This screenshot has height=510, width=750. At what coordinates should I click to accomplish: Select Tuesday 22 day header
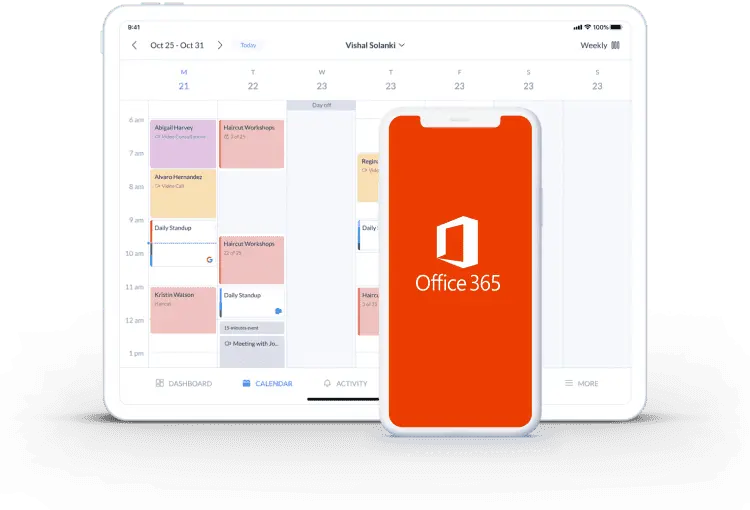pyautogui.click(x=253, y=79)
